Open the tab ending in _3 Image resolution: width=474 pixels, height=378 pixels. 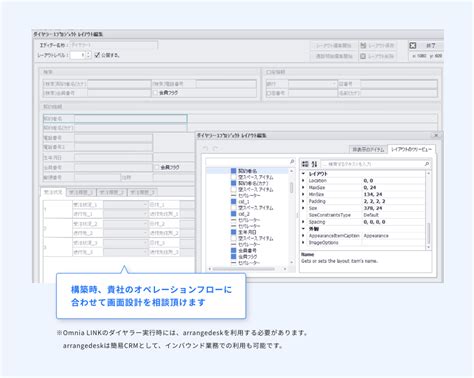click(x=142, y=192)
